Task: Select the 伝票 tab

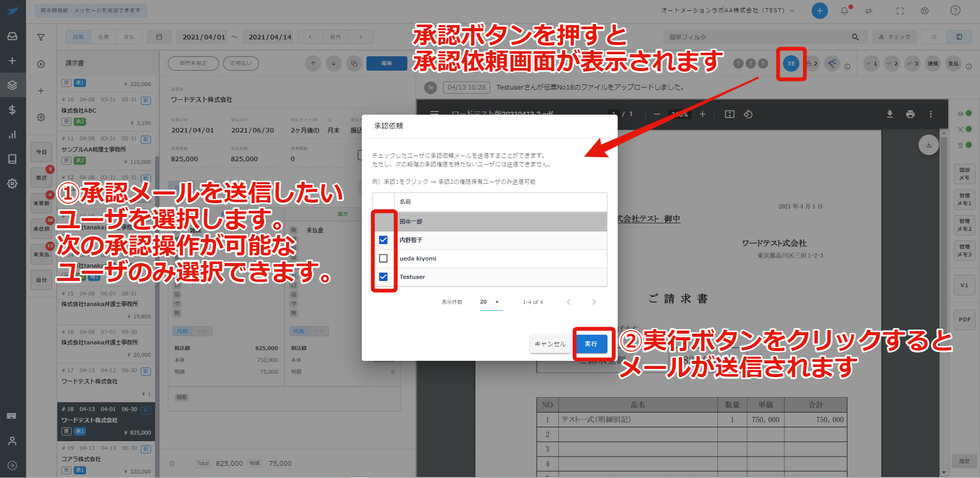Action: point(103,37)
